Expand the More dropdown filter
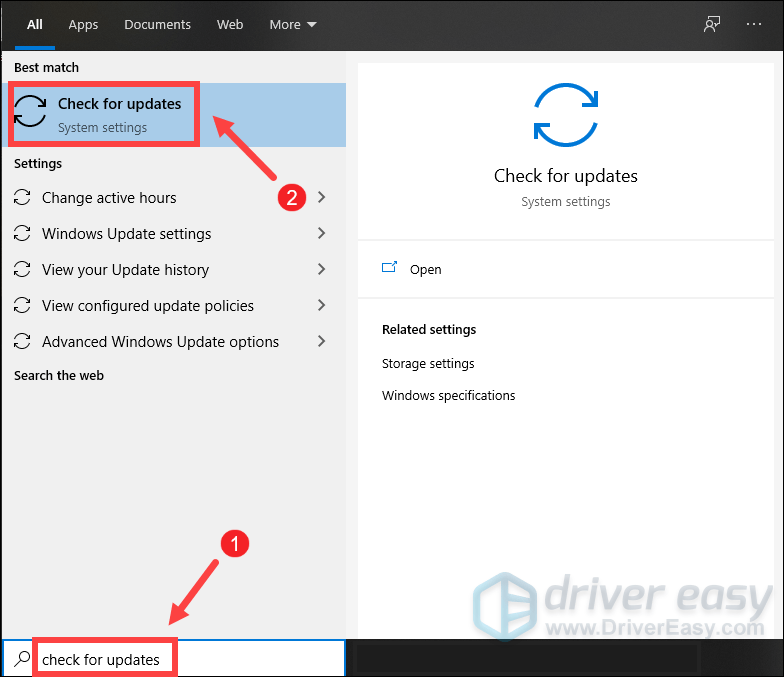This screenshot has width=784, height=677. pos(292,24)
